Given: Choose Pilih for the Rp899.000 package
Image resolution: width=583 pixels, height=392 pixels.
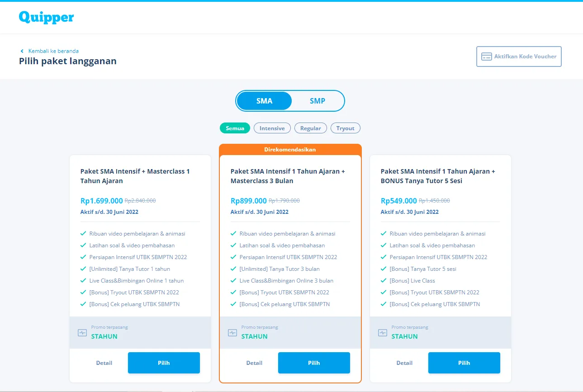Looking at the screenshot, I should tap(314, 363).
